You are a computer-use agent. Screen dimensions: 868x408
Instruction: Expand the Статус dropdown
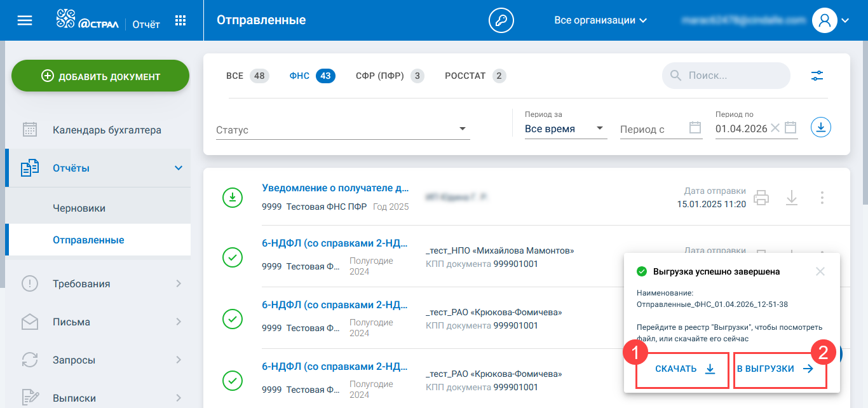(462, 130)
